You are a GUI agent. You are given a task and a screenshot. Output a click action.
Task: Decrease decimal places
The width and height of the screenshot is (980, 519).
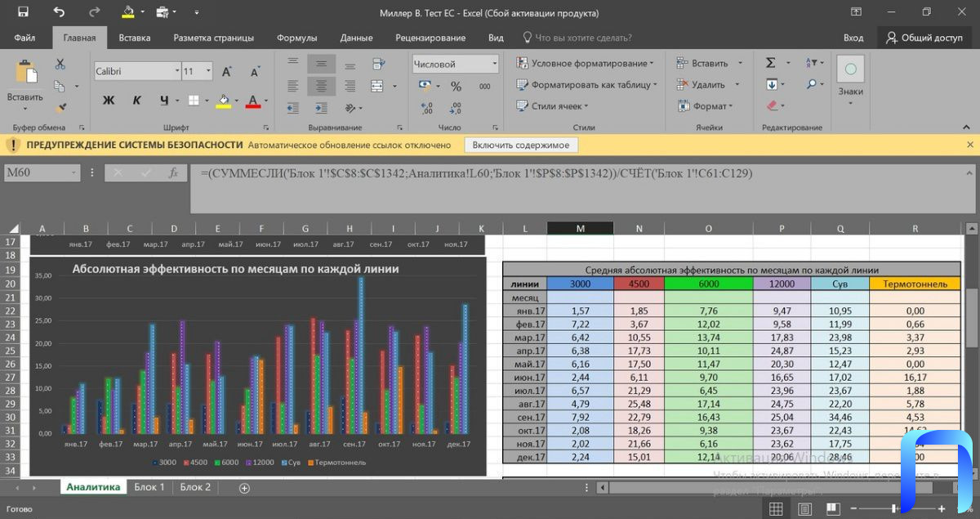tap(455, 107)
